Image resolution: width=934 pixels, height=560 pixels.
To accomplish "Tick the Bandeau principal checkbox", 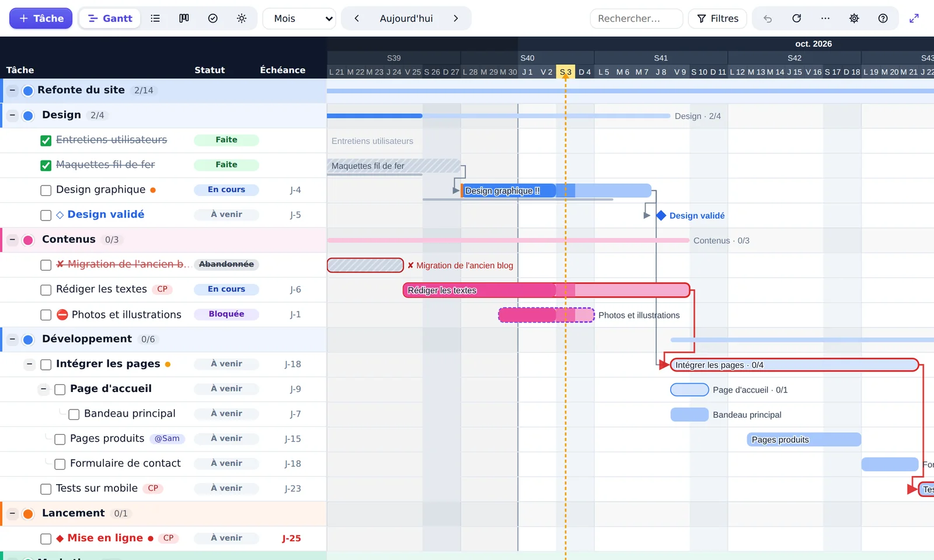I will pos(74,415).
